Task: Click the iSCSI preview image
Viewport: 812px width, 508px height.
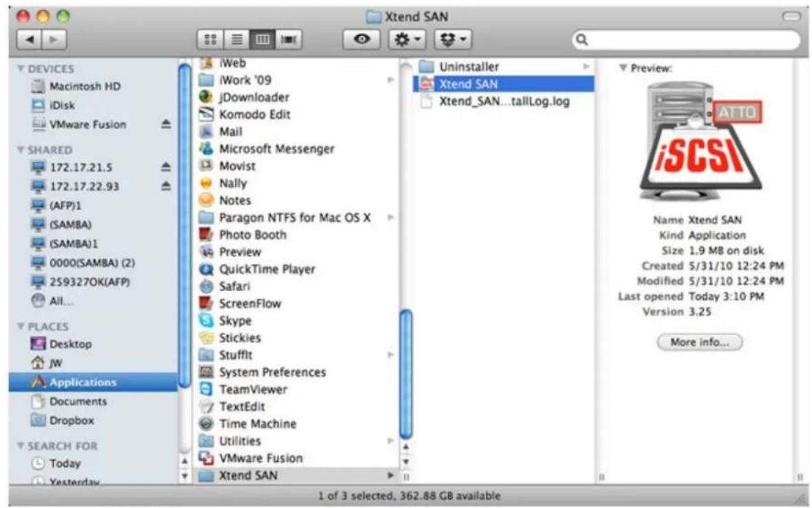Action: (700, 141)
